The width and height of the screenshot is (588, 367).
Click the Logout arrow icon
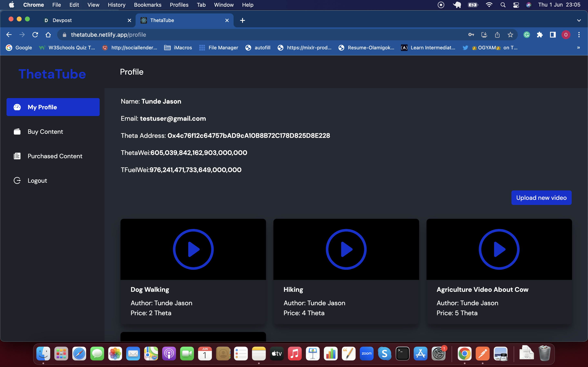click(x=17, y=181)
